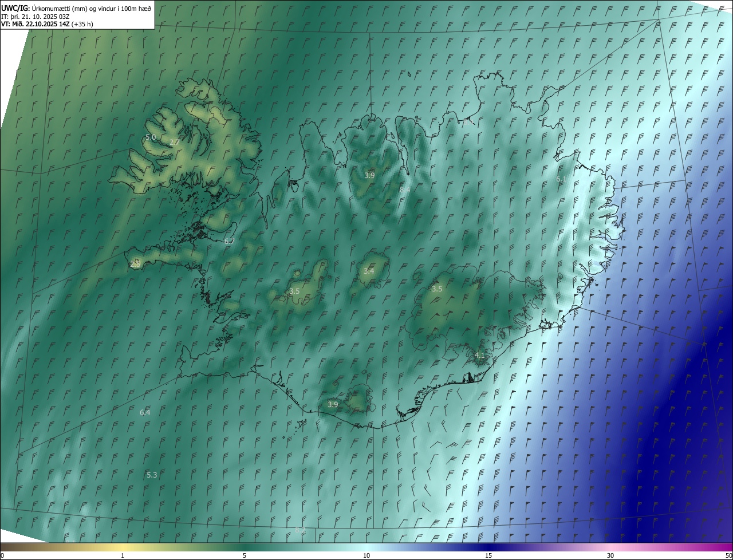Click the '3.9' value on the south coast glacier
Image resolution: width=733 pixels, height=560 pixels.
pos(333,405)
